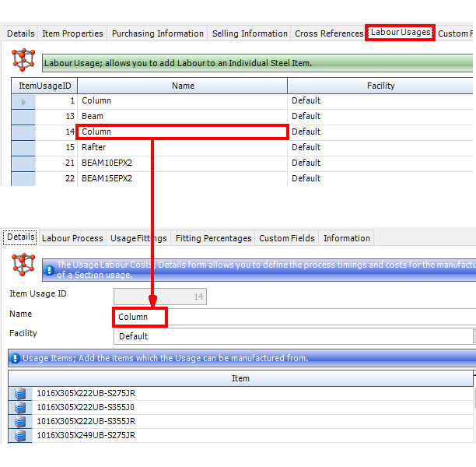Click the info icon in Usage Items banner
This screenshot has height=467, width=476.
(16, 358)
